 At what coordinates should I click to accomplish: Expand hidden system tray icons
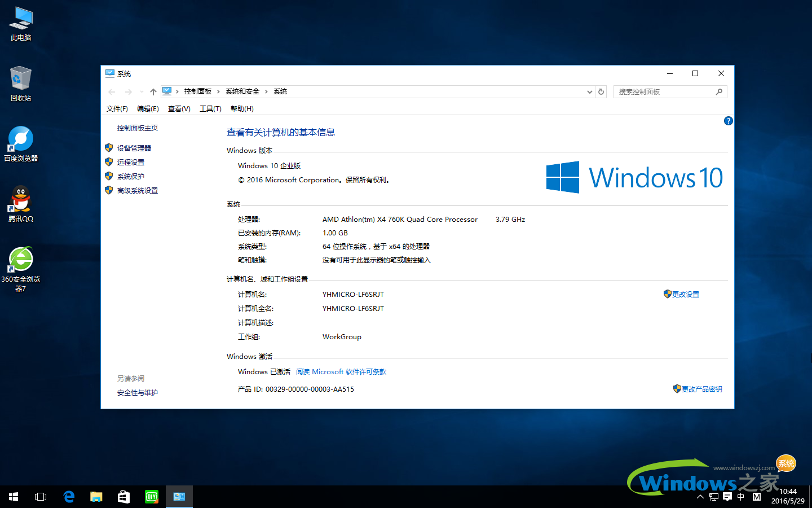699,497
